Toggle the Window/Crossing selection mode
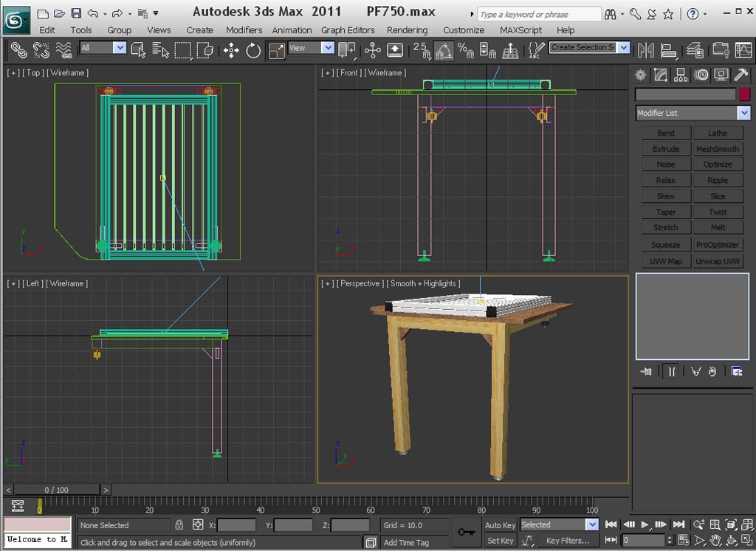Image resolution: width=756 pixels, height=551 pixels. click(x=205, y=49)
